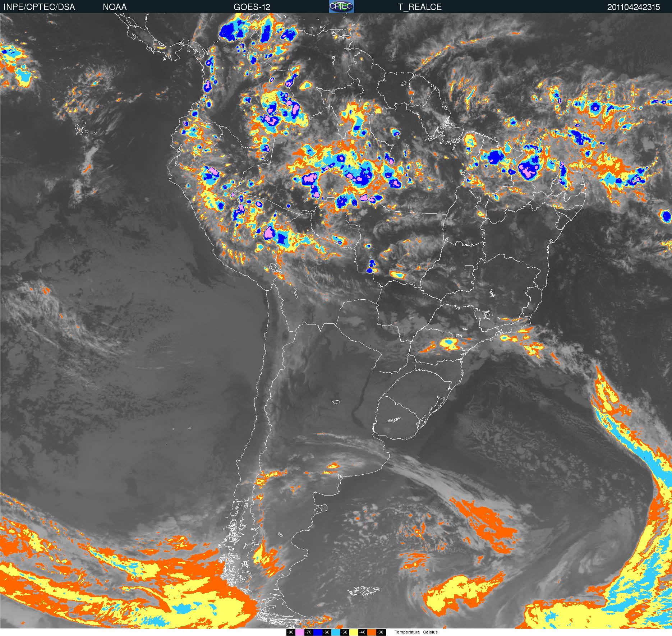Click the Celsius legend label

[430, 632]
